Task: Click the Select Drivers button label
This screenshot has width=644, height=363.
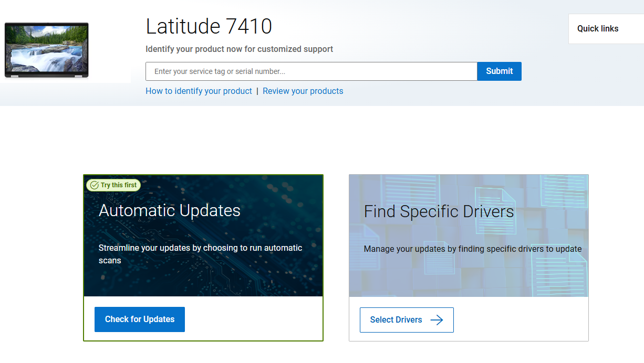Action: (396, 319)
